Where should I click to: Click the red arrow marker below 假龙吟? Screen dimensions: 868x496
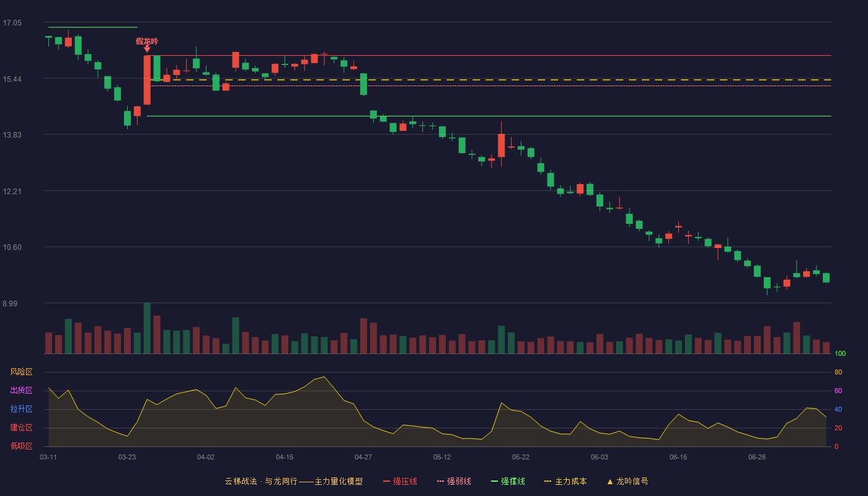147,49
